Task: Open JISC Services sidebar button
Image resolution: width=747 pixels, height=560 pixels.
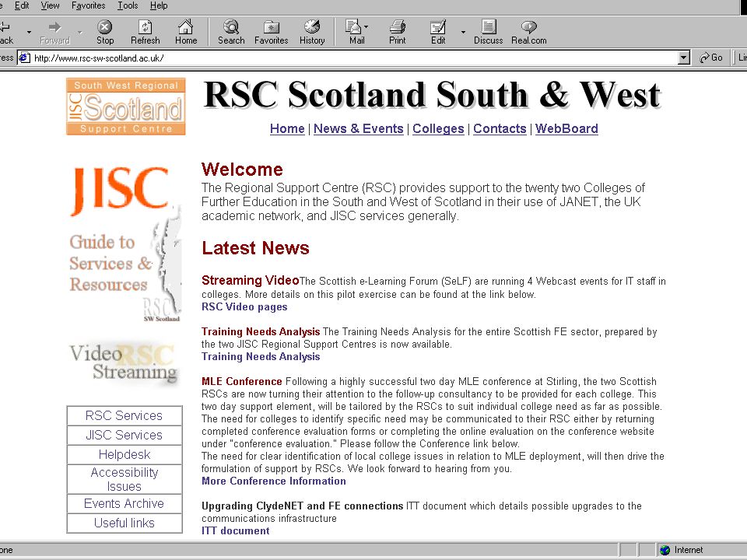Action: coord(124,436)
